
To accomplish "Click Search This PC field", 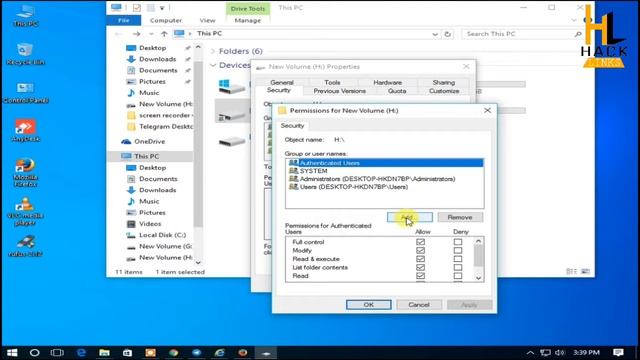I will tap(518, 34).
